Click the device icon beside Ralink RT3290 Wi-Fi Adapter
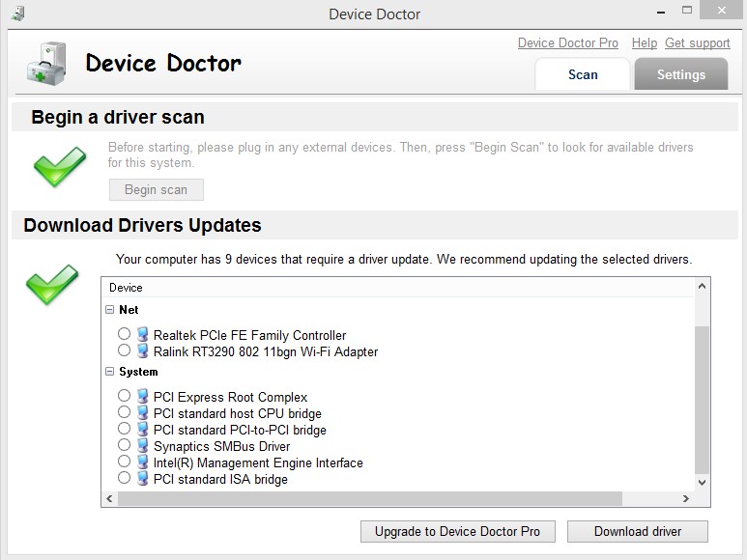This screenshot has width=747, height=560. pyautogui.click(x=142, y=350)
